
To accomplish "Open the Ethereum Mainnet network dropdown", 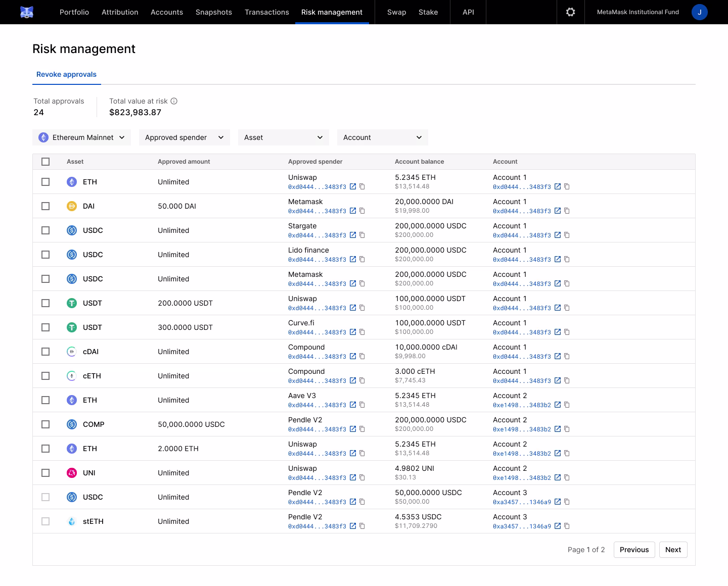I will pyautogui.click(x=82, y=137).
